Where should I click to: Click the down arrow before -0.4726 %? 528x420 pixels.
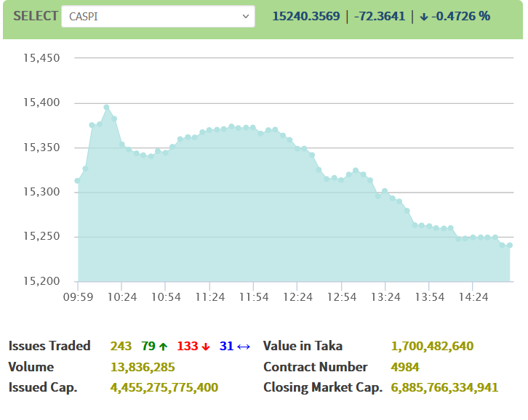[424, 17]
